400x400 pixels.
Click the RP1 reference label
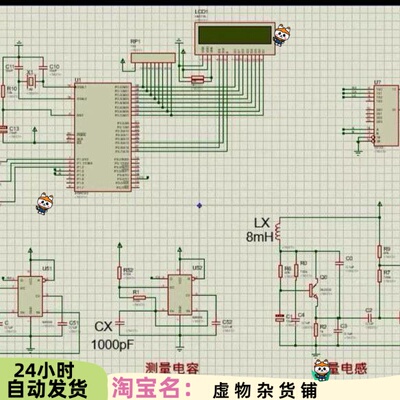(135, 41)
